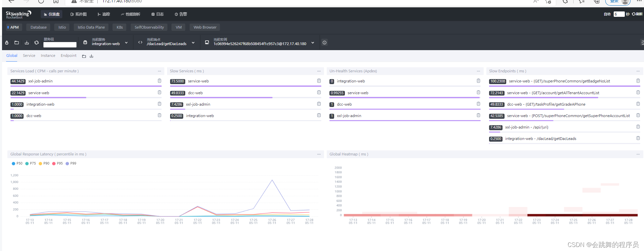
Task: Copy xxl-job-admin name in Slow Services
Action: pyautogui.click(x=319, y=104)
